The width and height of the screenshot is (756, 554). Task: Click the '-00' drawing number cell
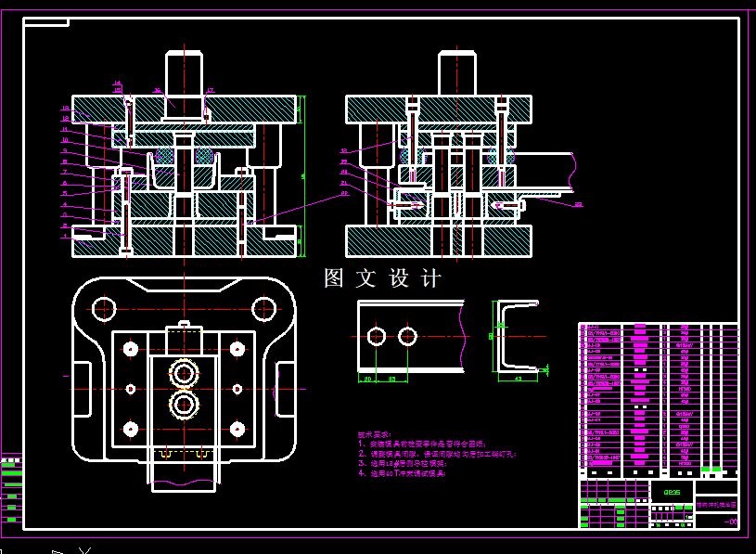[730, 522]
